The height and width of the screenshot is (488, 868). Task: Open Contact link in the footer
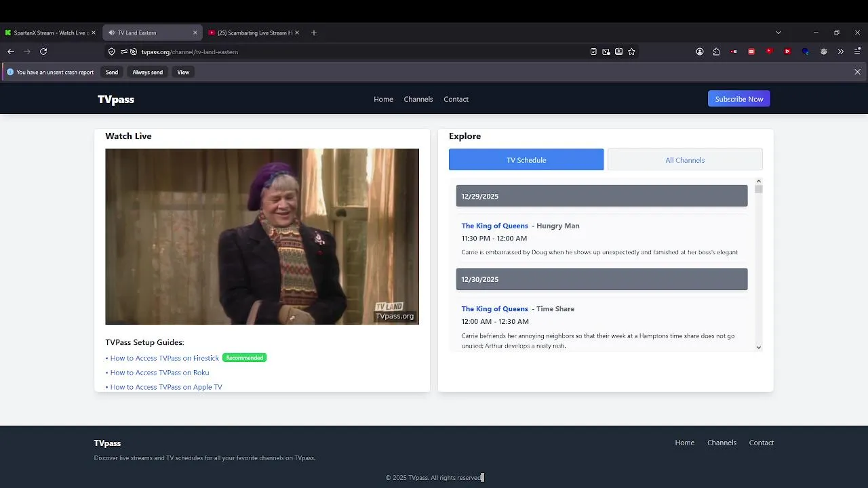762,443
